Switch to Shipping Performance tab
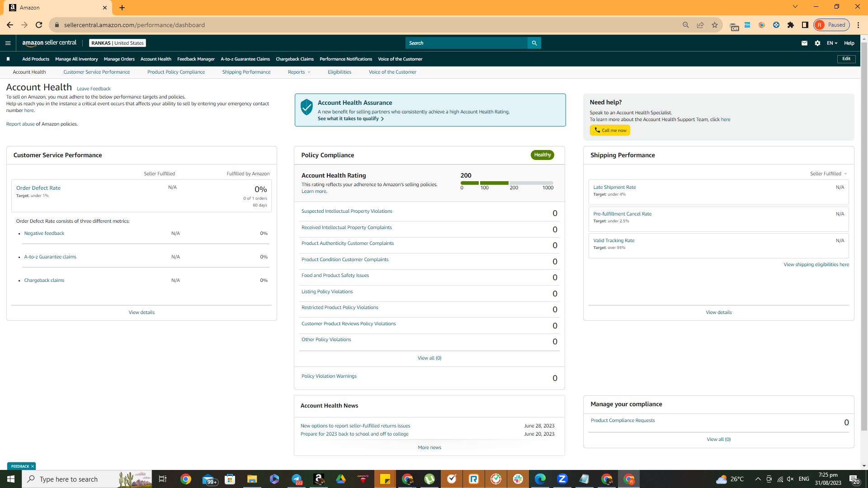The width and height of the screenshot is (868, 488). 246,72
